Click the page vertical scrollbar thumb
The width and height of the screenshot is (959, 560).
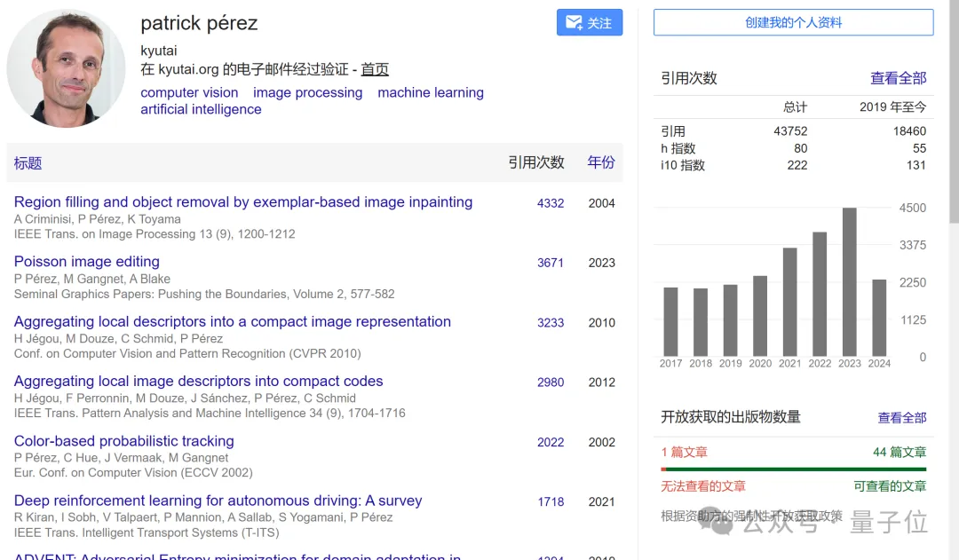point(954,111)
